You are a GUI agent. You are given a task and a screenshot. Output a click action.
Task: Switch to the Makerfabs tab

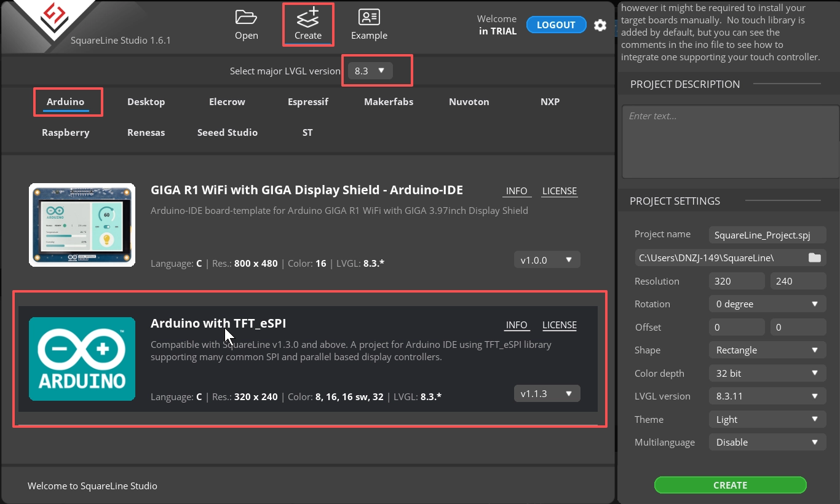(x=389, y=101)
